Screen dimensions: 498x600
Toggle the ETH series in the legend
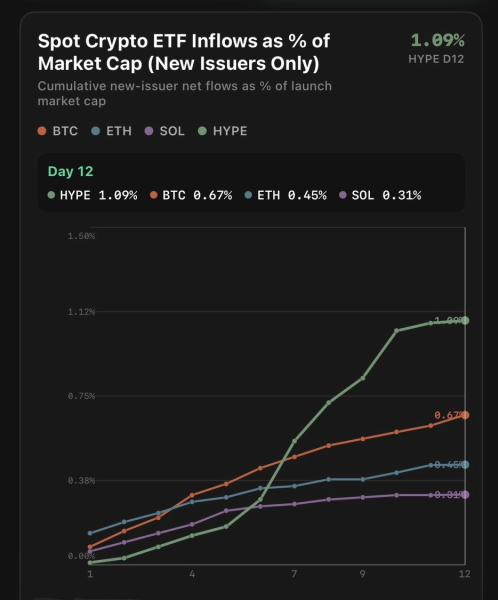[x=111, y=131]
